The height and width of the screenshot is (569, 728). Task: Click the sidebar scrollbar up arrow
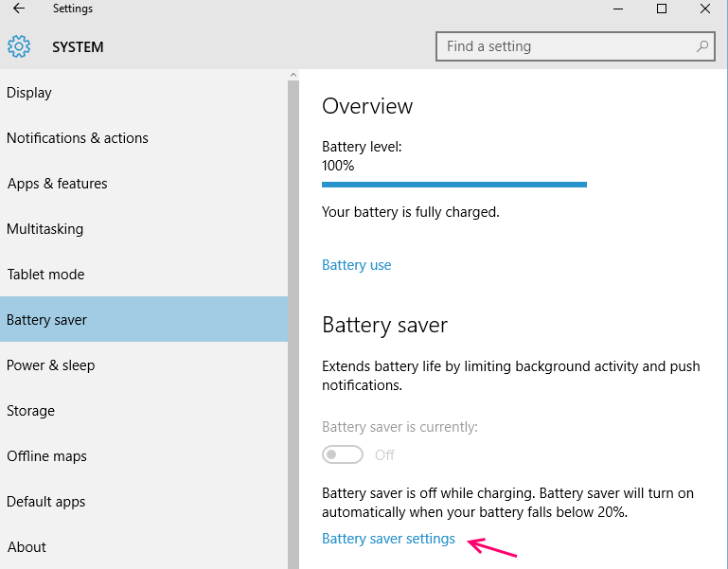(x=293, y=75)
